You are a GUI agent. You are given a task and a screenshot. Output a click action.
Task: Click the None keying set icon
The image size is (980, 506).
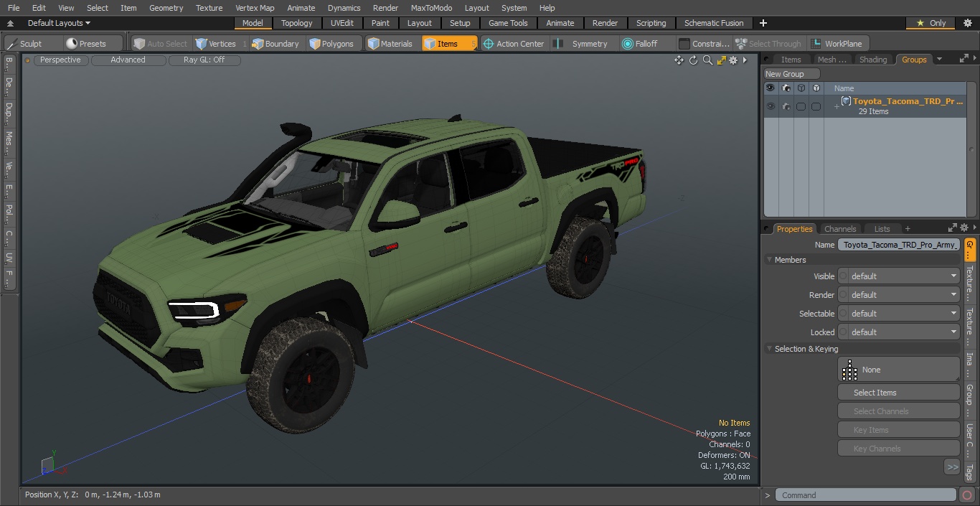[849, 370]
